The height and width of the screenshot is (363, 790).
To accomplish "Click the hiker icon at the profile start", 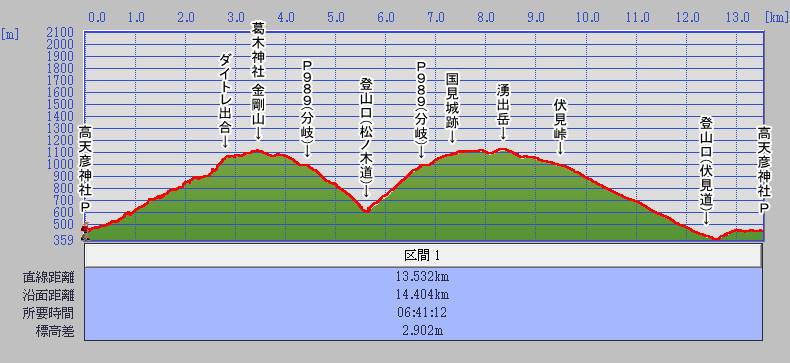I will click(85, 231).
